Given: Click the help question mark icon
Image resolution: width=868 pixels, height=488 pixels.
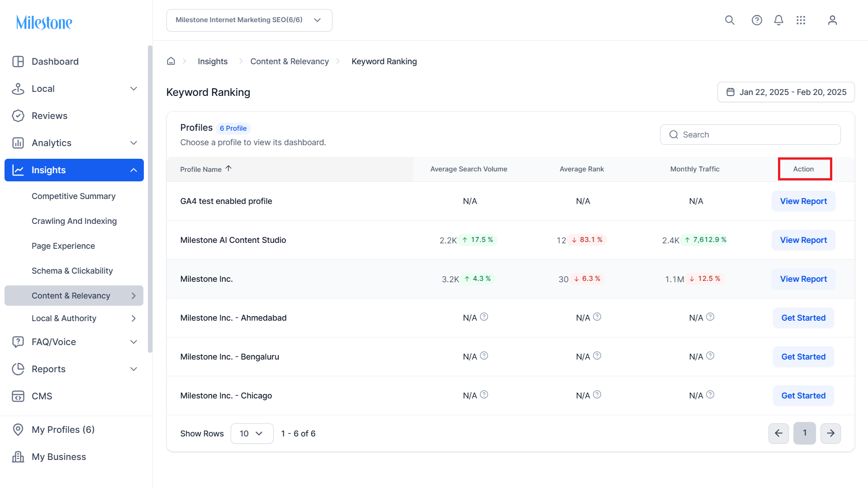Looking at the screenshot, I should [x=757, y=20].
